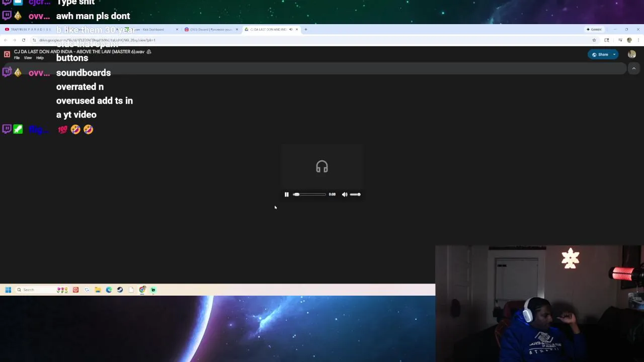View site information icon in address bar

pyautogui.click(x=34, y=40)
